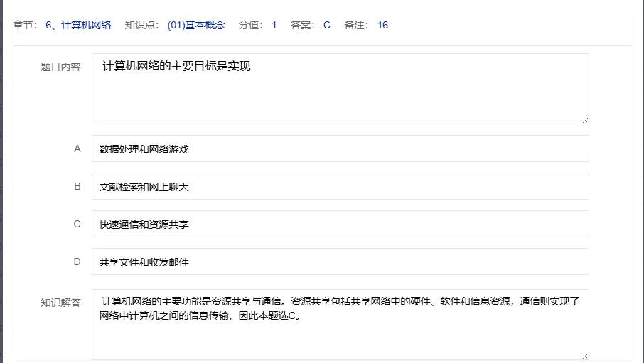Click the "D" label beside the fourth option
The height and width of the screenshot is (363, 644).
pyautogui.click(x=77, y=262)
